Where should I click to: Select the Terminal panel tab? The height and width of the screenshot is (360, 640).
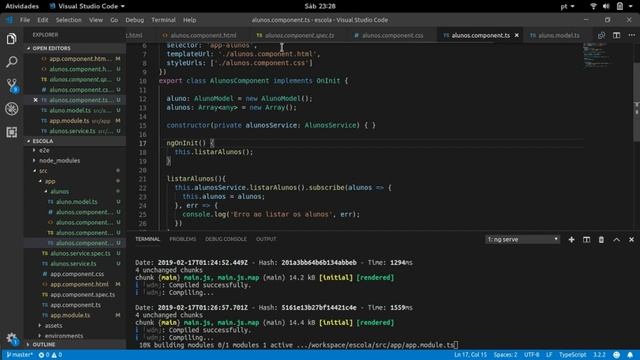click(x=147, y=239)
